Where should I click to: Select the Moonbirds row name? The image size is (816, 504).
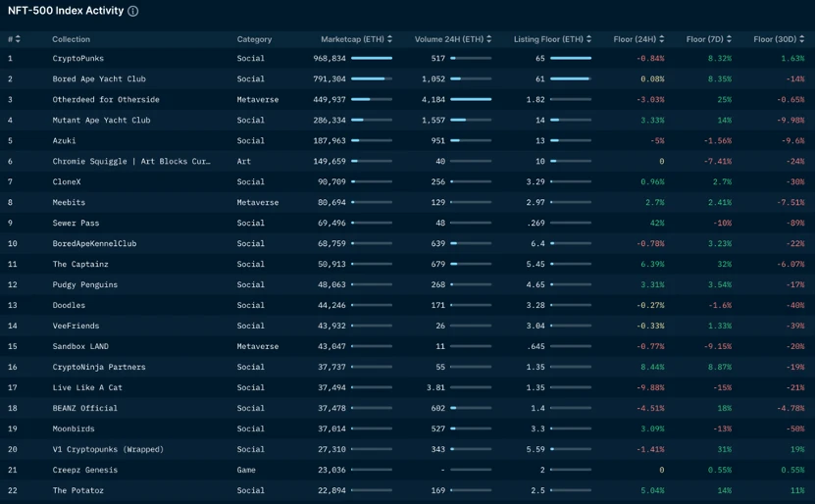pyautogui.click(x=74, y=428)
